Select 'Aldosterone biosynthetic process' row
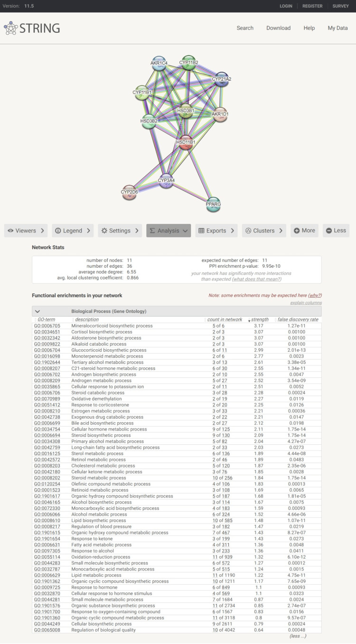 click(177, 338)
